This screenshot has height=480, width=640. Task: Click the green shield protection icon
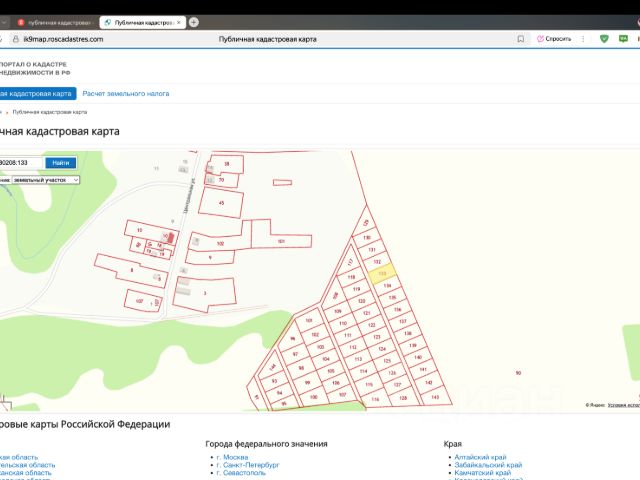tap(604, 39)
